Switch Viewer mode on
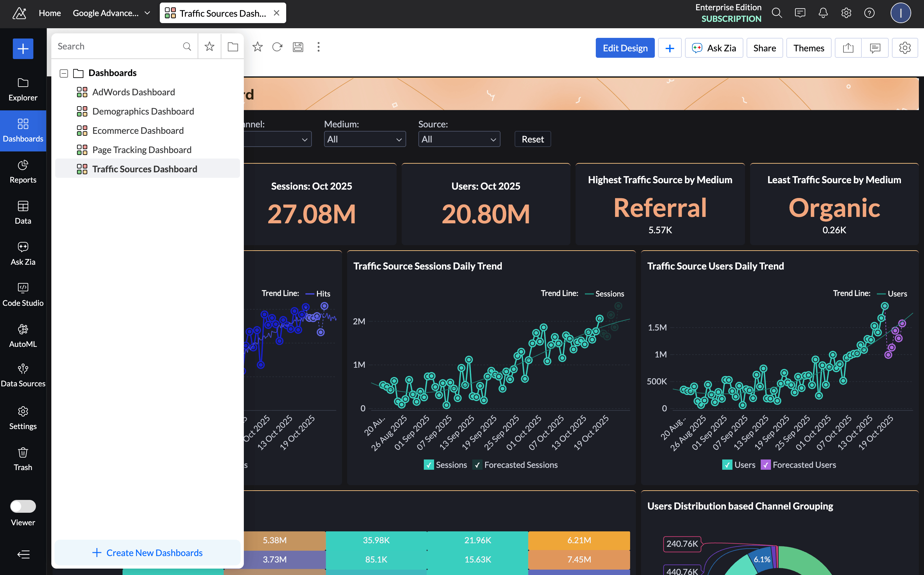The height and width of the screenshot is (575, 924). (23, 506)
